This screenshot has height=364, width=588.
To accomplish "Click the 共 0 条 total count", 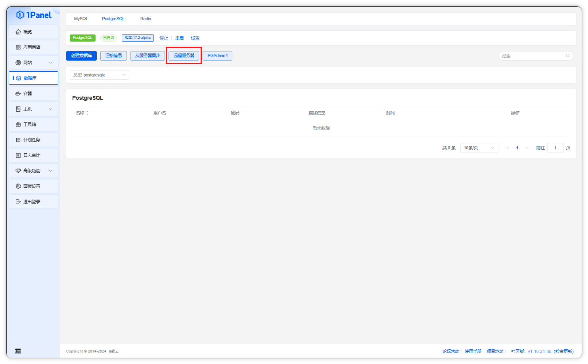I will (x=449, y=148).
